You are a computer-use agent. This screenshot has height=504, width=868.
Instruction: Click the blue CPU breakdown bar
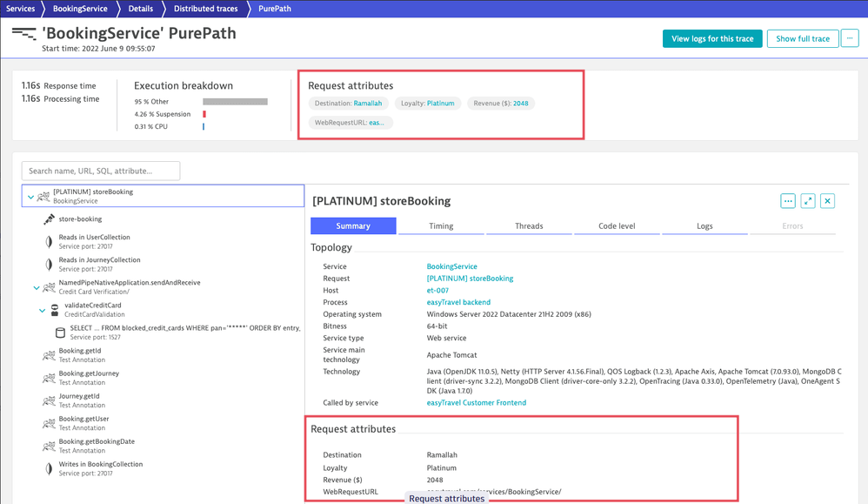(x=204, y=126)
